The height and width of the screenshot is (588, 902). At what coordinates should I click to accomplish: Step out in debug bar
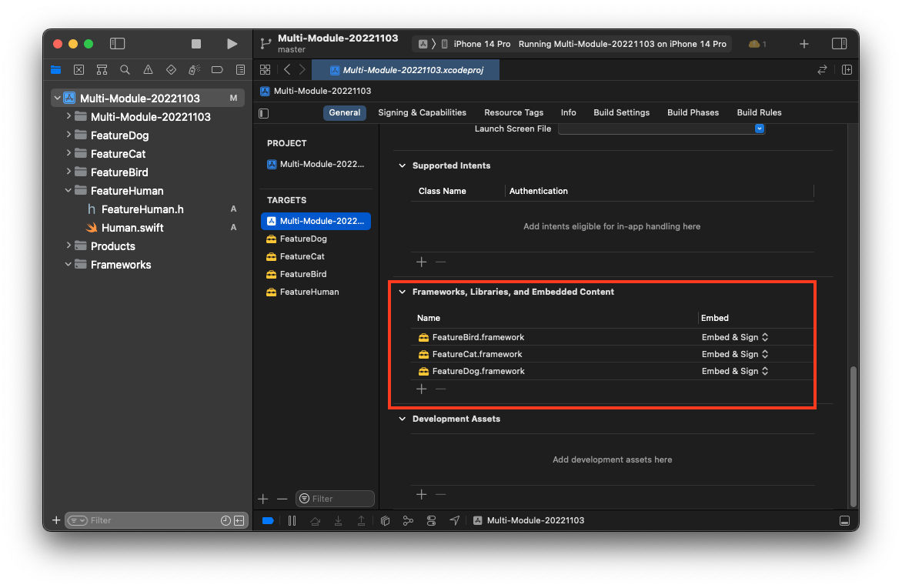click(x=361, y=521)
